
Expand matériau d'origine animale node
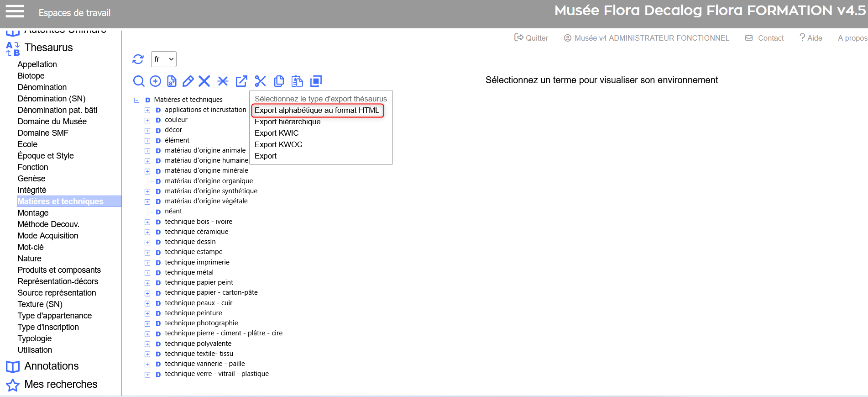tap(147, 151)
